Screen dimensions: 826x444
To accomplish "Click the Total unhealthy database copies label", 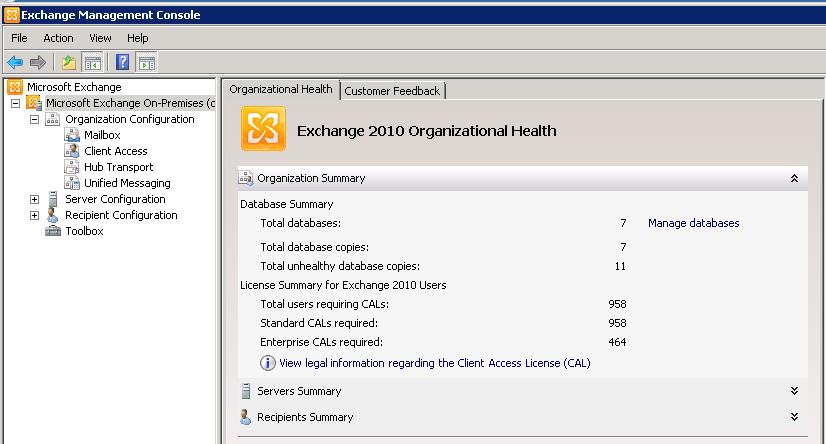I will coord(340,266).
